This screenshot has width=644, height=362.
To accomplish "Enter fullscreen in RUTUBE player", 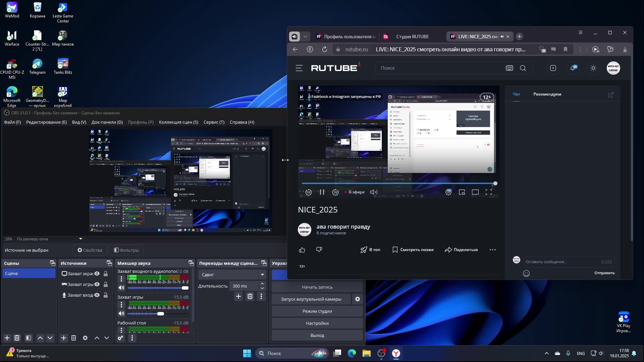I will (489, 192).
